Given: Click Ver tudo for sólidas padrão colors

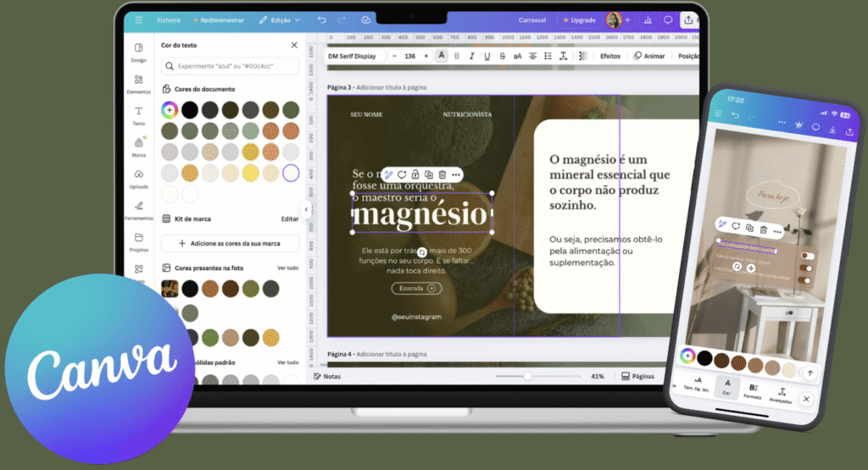Looking at the screenshot, I should coord(288,362).
